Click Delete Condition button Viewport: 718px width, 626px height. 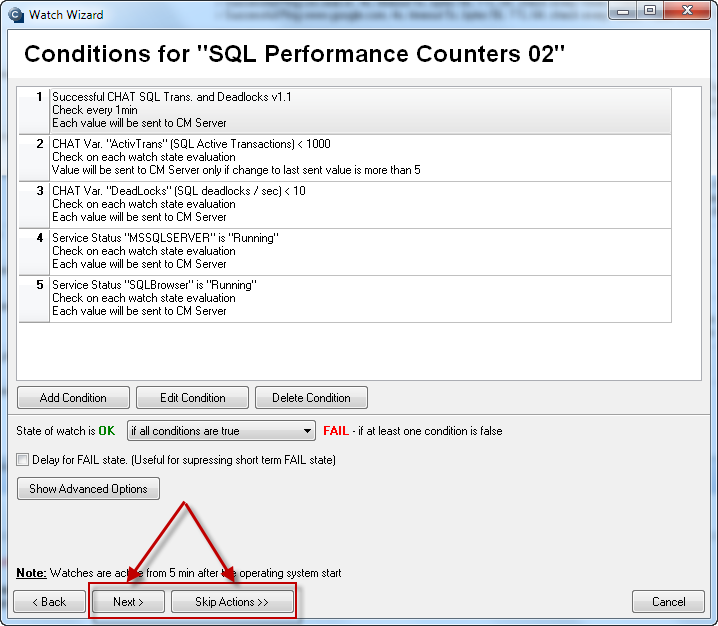click(311, 397)
